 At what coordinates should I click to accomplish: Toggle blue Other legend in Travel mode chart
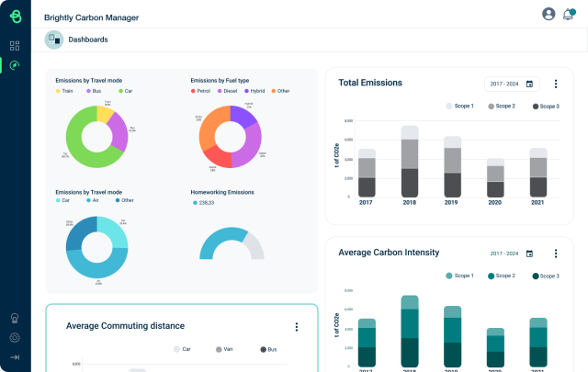[x=125, y=200]
